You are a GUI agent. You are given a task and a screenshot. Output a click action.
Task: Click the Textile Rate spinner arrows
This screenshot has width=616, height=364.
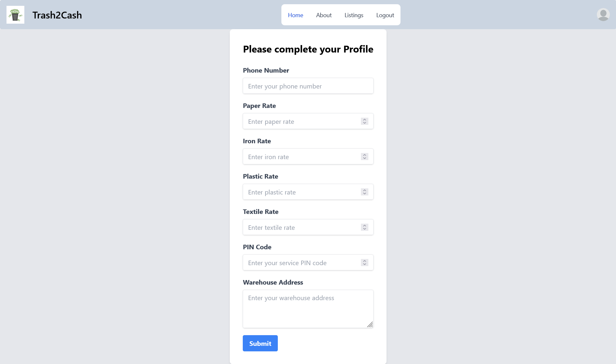(364, 227)
